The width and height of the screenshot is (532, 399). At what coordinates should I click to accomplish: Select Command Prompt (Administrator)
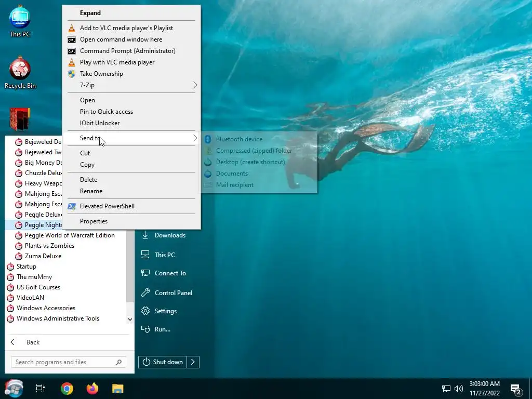[131, 51]
